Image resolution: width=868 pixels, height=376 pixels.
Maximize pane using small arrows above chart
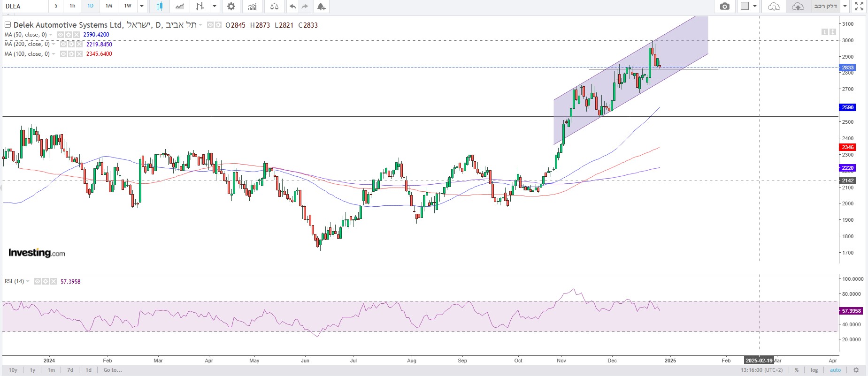pos(832,32)
